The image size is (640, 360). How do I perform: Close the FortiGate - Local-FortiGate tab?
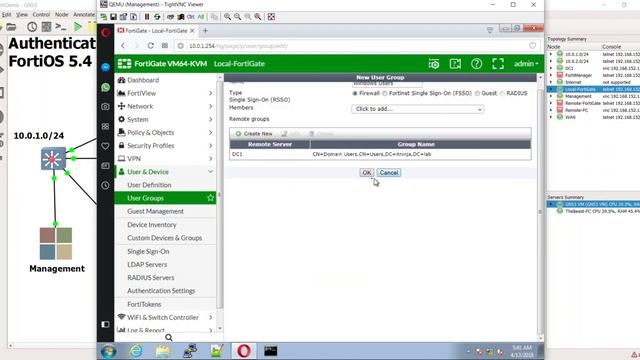192,31
